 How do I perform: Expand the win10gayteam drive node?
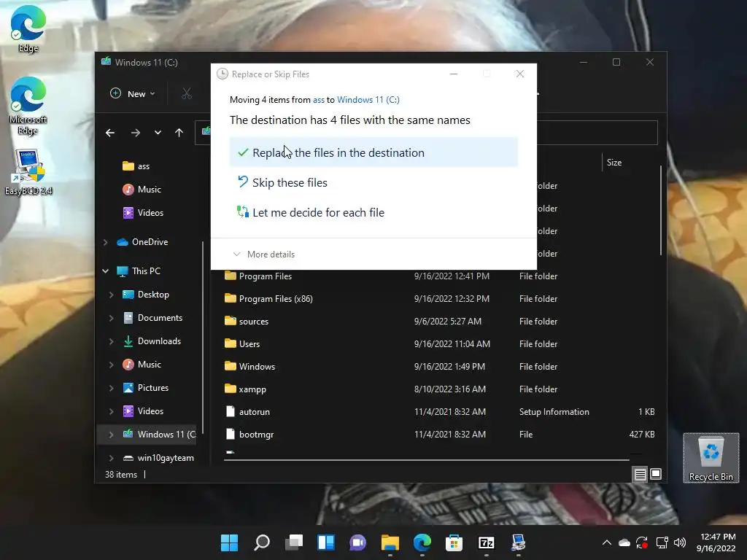click(111, 458)
